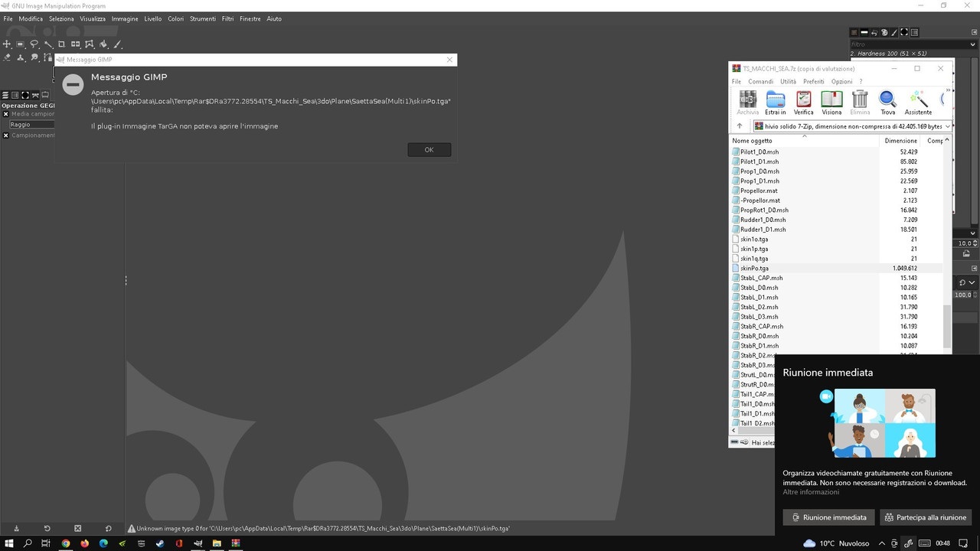Screen dimensions: 980x551
Task: Open WinRAR Comandi menu
Action: point(760,81)
